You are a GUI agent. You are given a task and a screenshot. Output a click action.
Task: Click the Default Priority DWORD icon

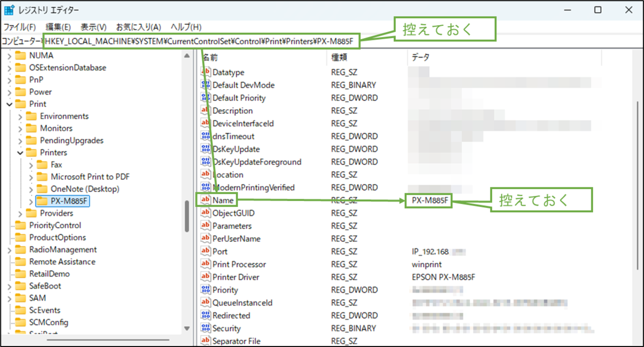(206, 98)
